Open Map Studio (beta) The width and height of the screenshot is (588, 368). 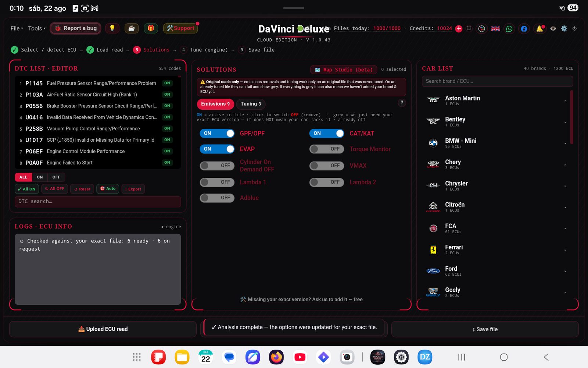coord(344,70)
